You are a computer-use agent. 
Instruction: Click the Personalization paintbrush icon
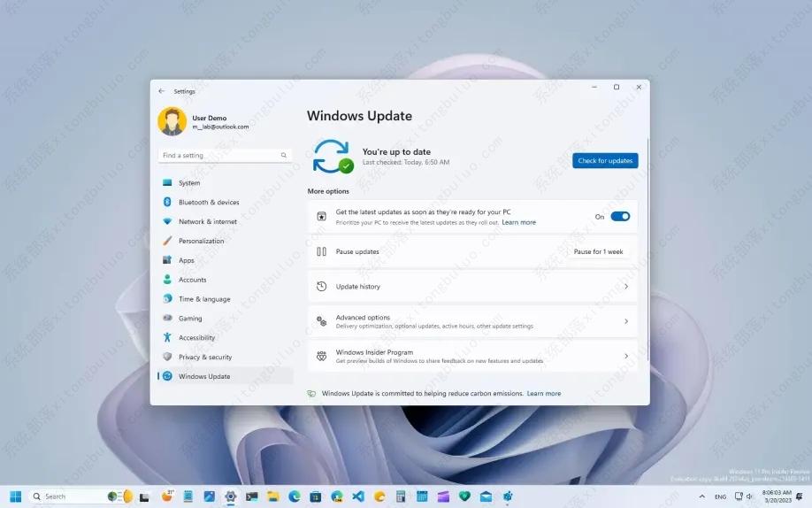pyautogui.click(x=167, y=241)
